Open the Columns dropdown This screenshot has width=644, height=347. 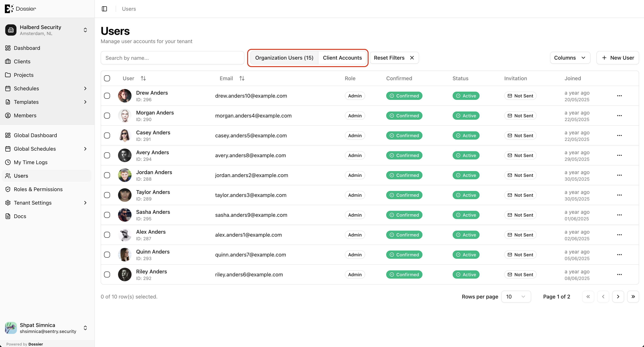coord(570,58)
